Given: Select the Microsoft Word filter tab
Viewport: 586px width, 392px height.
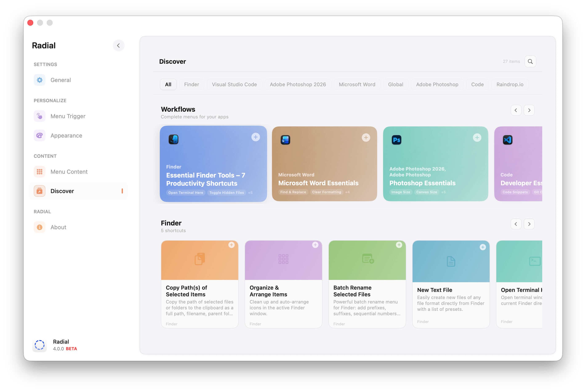Looking at the screenshot, I should [x=357, y=85].
